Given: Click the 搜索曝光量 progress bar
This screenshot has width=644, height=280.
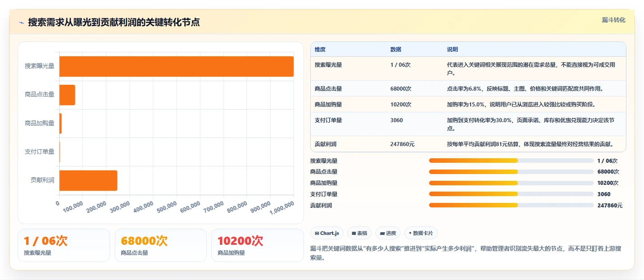Looking at the screenshot, I should pyautogui.click(x=511, y=161).
